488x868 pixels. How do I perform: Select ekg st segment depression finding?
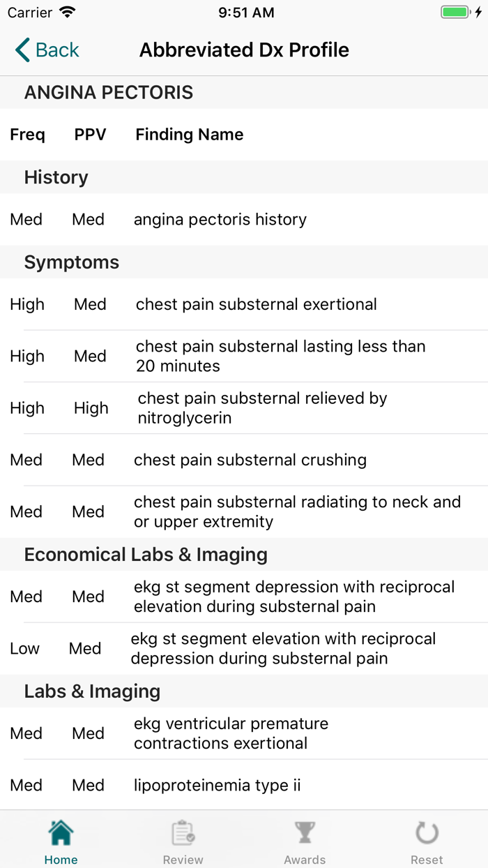tap(294, 597)
